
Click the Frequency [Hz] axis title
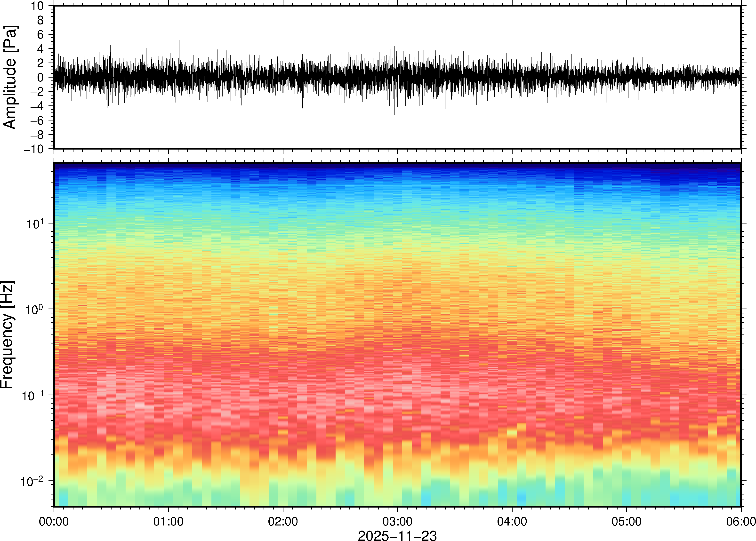[7, 334]
